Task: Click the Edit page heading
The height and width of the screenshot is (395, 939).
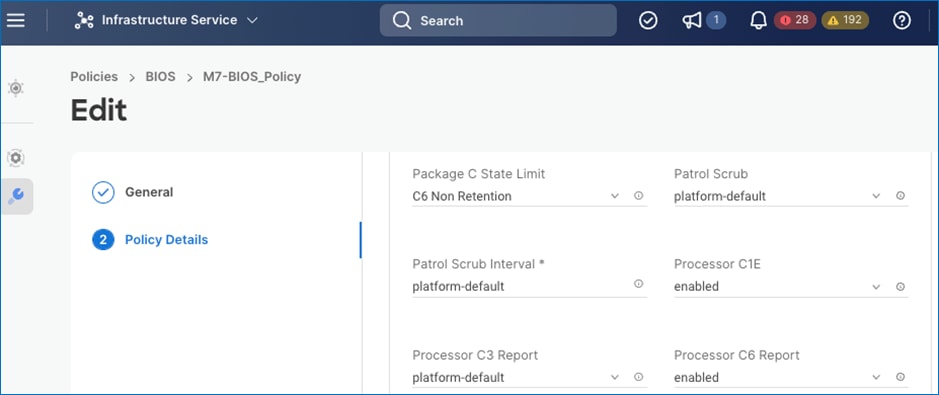Action: click(x=99, y=110)
